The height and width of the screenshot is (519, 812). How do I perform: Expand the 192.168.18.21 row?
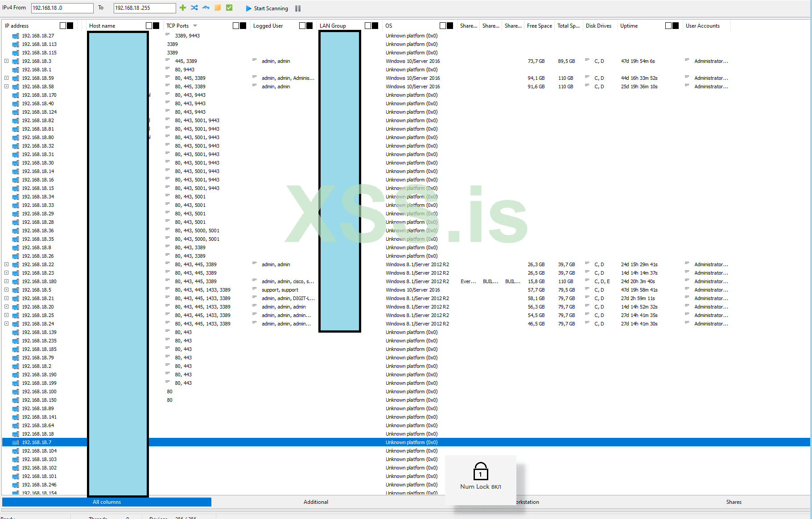tap(6, 298)
